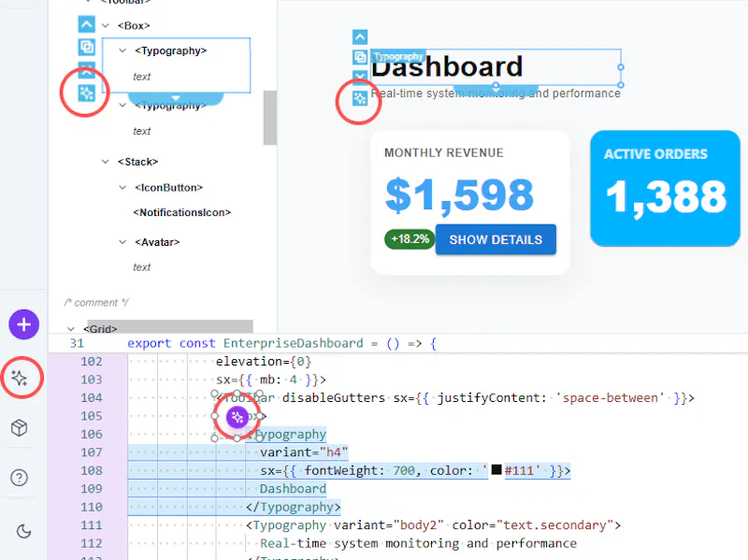Screen dimensions: 748x560
Task: Collapse the <IconButton> tree node
Action: coord(122,188)
